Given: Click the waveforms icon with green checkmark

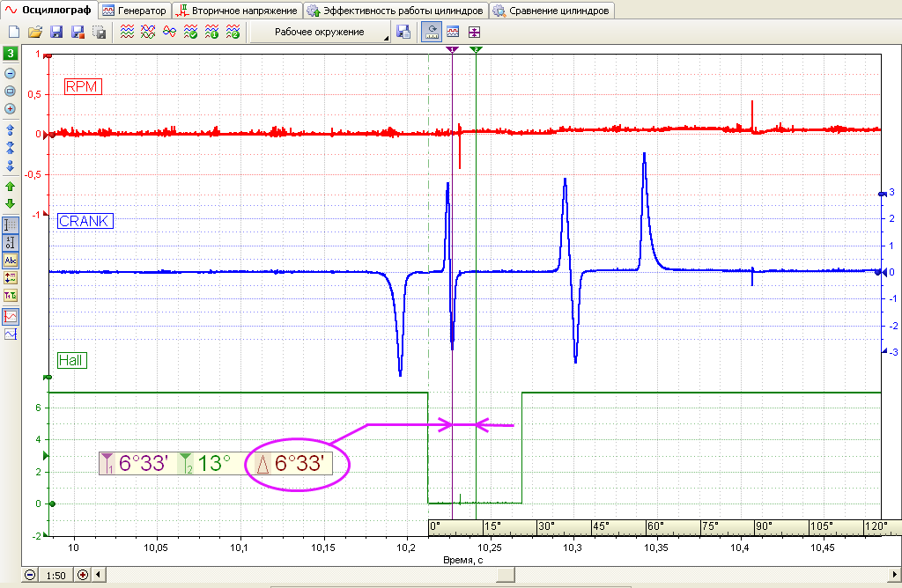Looking at the screenshot, I should click(190, 33).
